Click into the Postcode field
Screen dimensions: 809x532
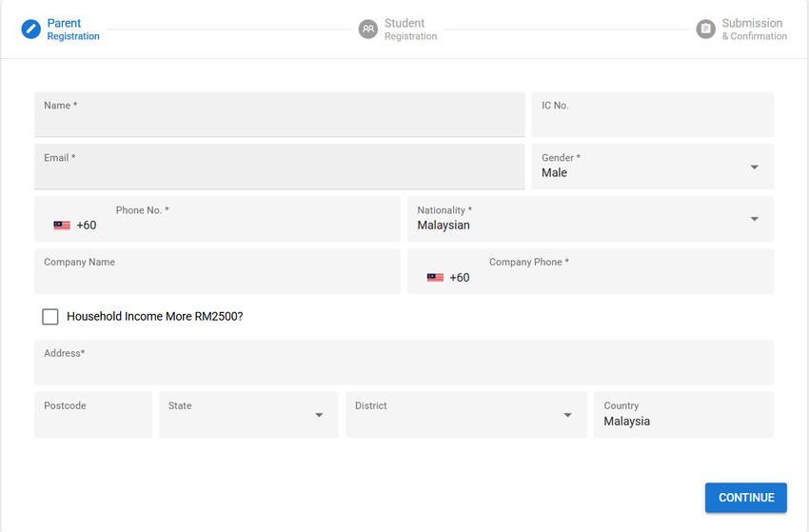93,414
